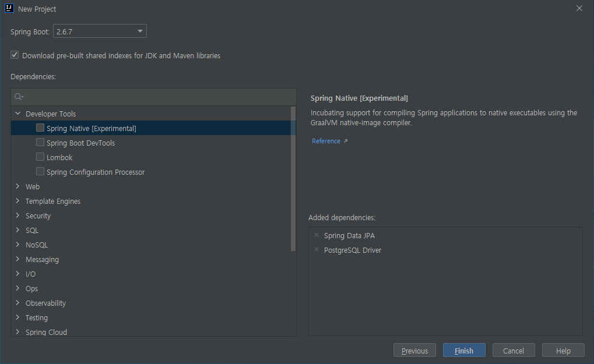Image resolution: width=594 pixels, height=364 pixels.
Task: Select the Lombok row label
Action: [59, 157]
